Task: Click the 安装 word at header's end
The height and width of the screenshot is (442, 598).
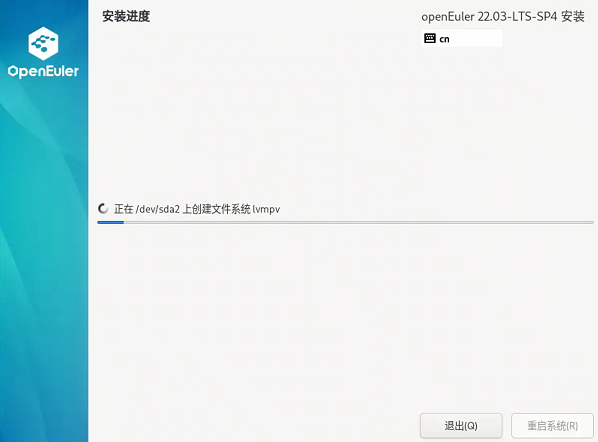Action: (x=573, y=17)
